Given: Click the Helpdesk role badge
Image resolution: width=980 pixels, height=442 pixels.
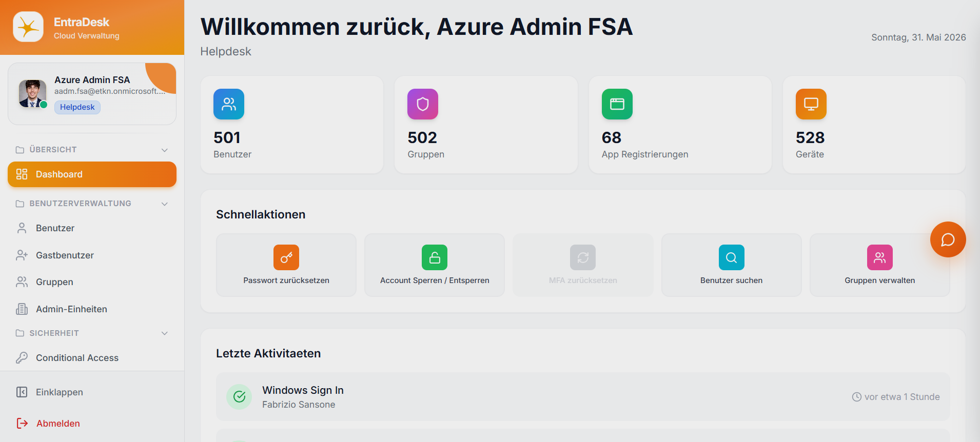Looking at the screenshot, I should click(77, 107).
